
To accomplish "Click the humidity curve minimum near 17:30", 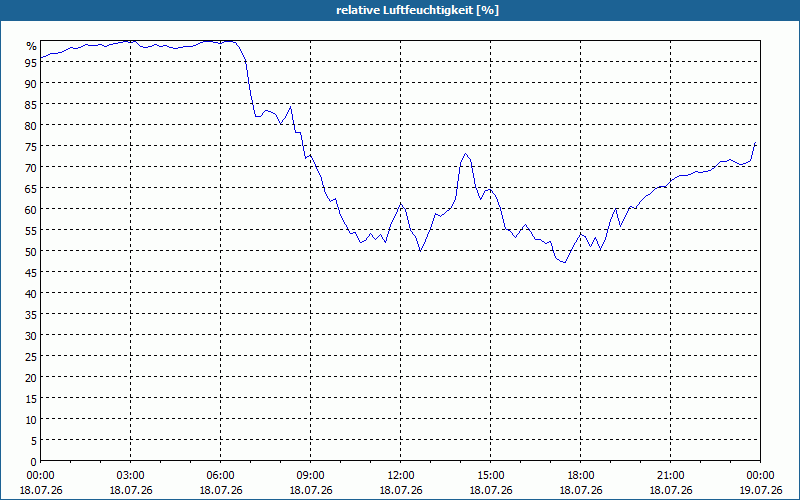I will 565,262.
